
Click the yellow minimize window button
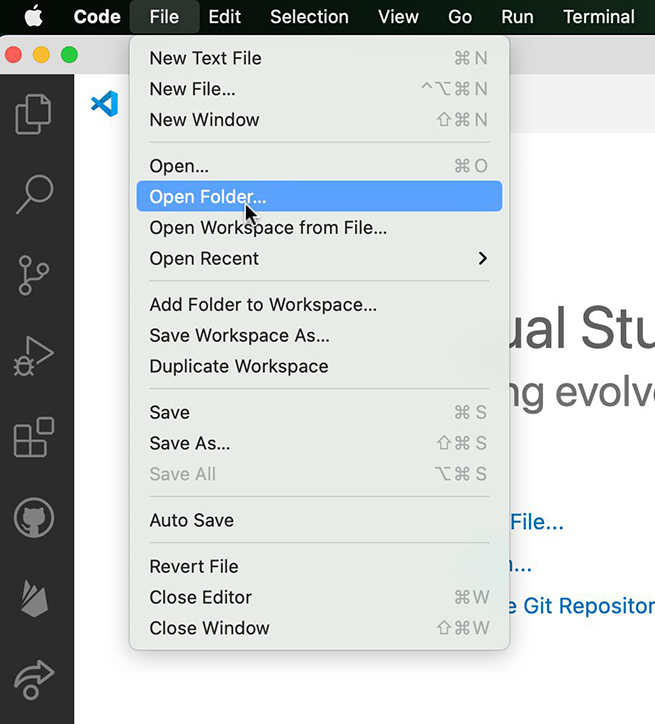coord(41,55)
